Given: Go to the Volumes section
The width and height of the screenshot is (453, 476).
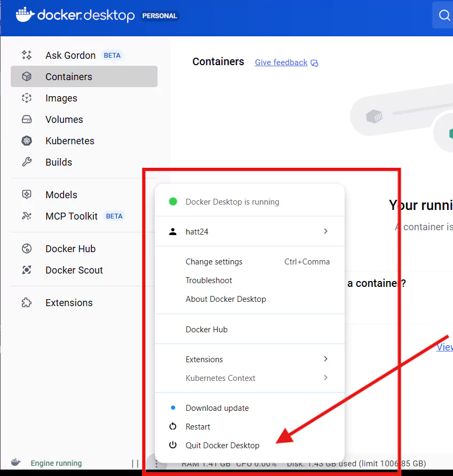Looking at the screenshot, I should click(64, 120).
